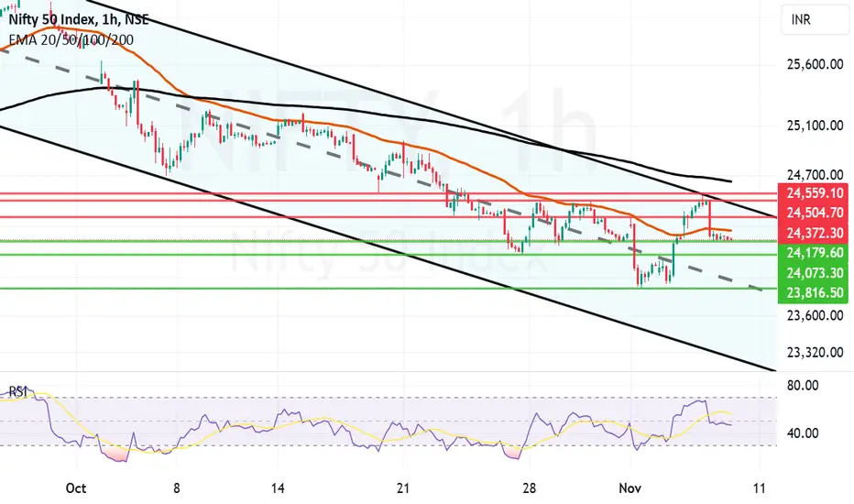Click the 21 date on time axis
This screenshot has width=854, height=504.
pos(403,488)
